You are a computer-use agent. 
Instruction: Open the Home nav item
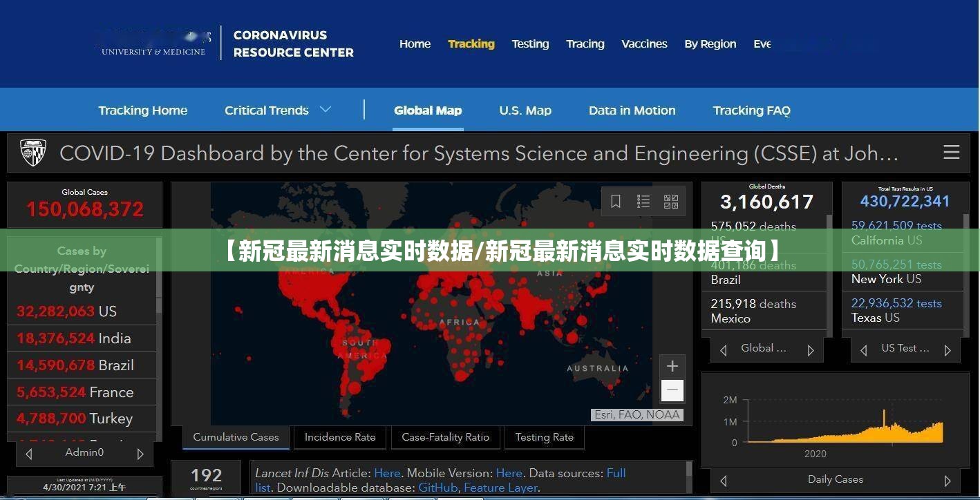415,44
